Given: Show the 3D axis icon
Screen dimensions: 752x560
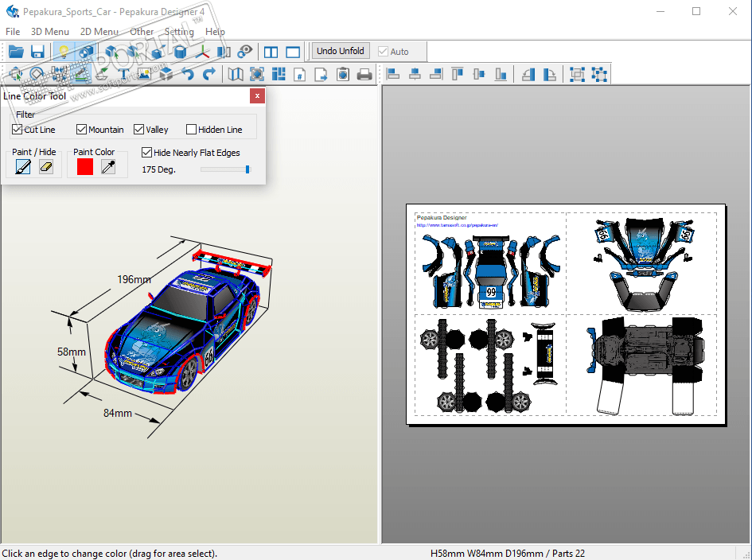Looking at the screenshot, I should [x=202, y=51].
